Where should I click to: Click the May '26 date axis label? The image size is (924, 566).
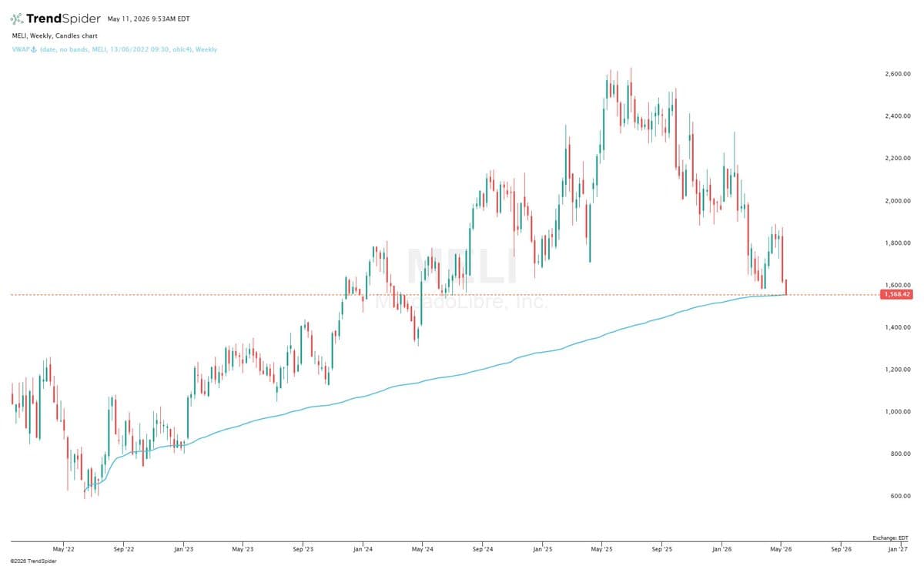(x=782, y=549)
